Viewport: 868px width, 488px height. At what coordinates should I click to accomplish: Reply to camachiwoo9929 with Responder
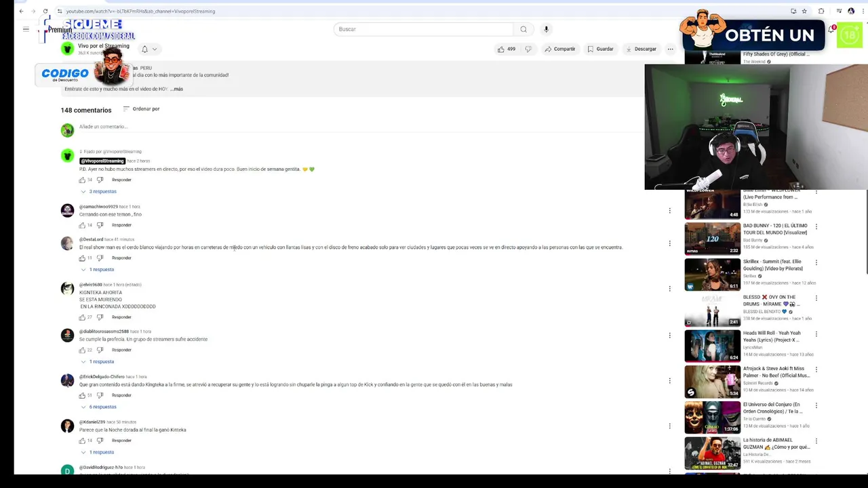(x=121, y=225)
